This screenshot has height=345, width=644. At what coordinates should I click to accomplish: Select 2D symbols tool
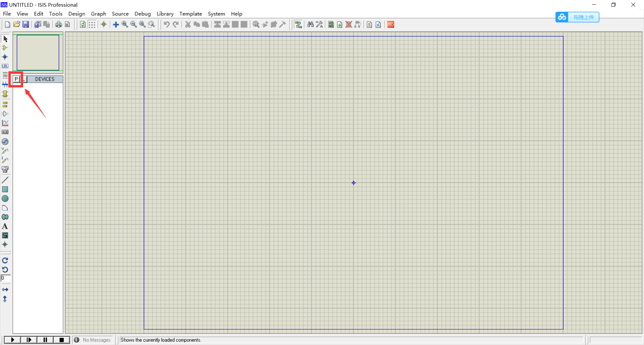click(5, 235)
